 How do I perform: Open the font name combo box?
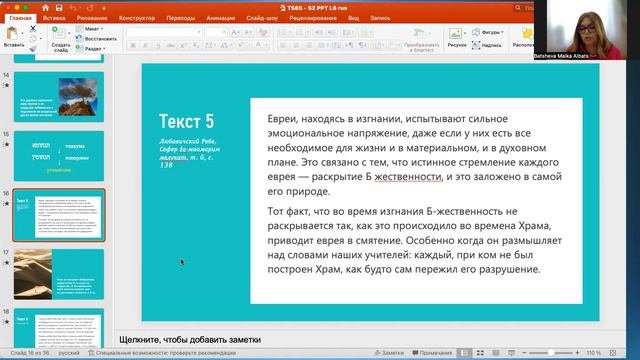[164, 32]
